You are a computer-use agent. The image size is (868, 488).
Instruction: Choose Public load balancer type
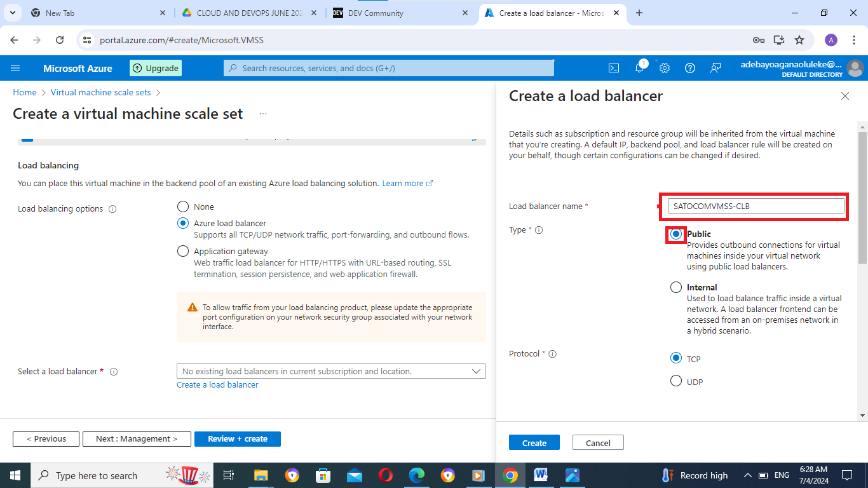(676, 234)
